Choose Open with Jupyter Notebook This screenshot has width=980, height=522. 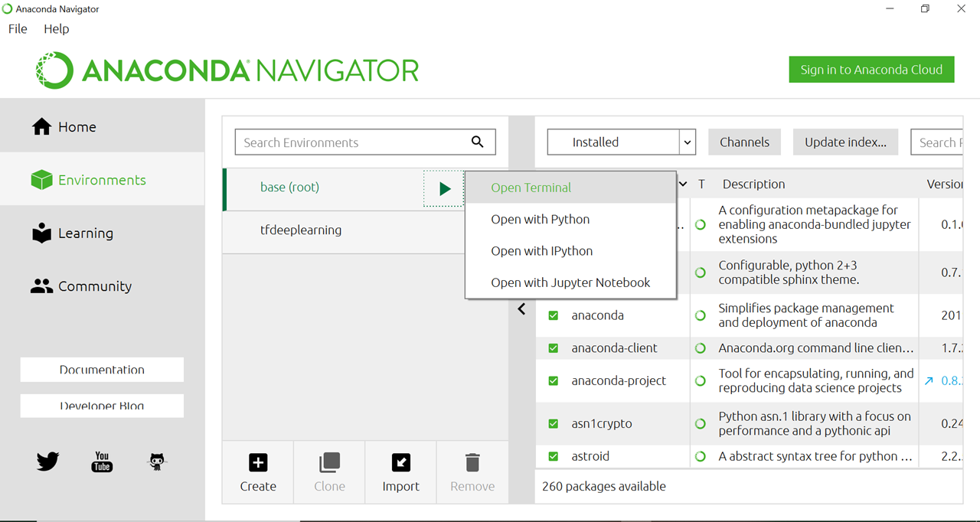[571, 282]
